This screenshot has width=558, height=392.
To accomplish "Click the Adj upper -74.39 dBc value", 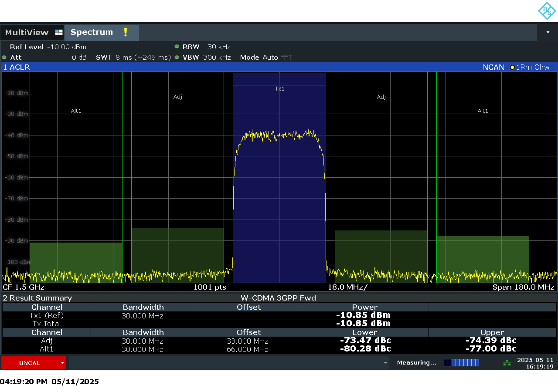I will (491, 340).
